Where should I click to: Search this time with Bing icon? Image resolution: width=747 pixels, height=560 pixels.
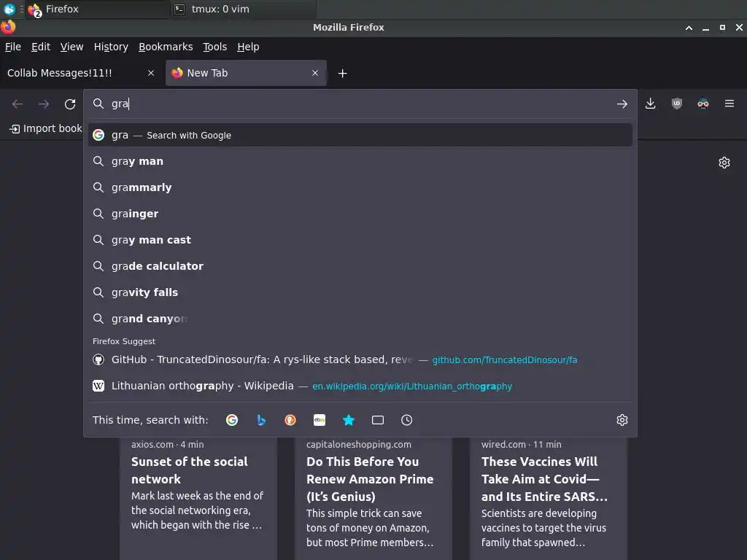tap(261, 420)
